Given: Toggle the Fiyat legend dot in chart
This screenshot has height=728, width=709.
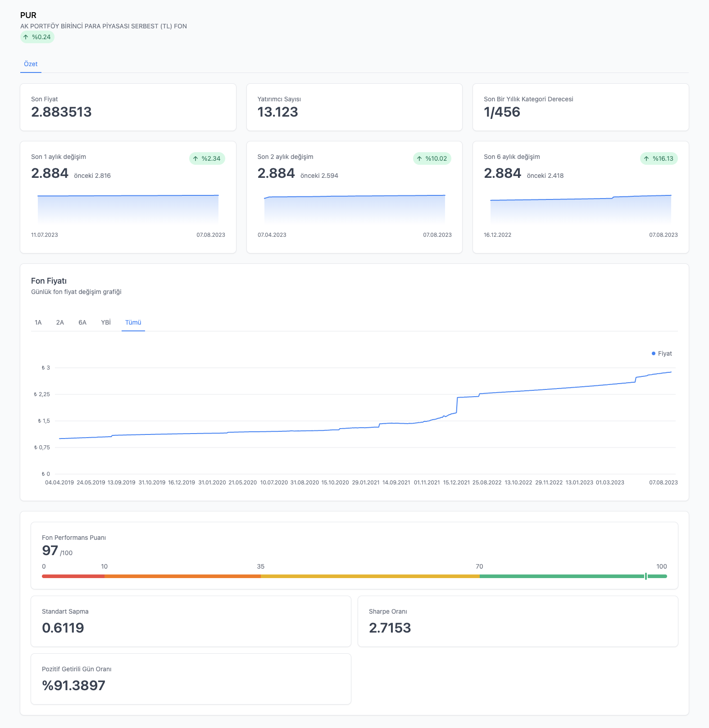Looking at the screenshot, I should pos(654,353).
